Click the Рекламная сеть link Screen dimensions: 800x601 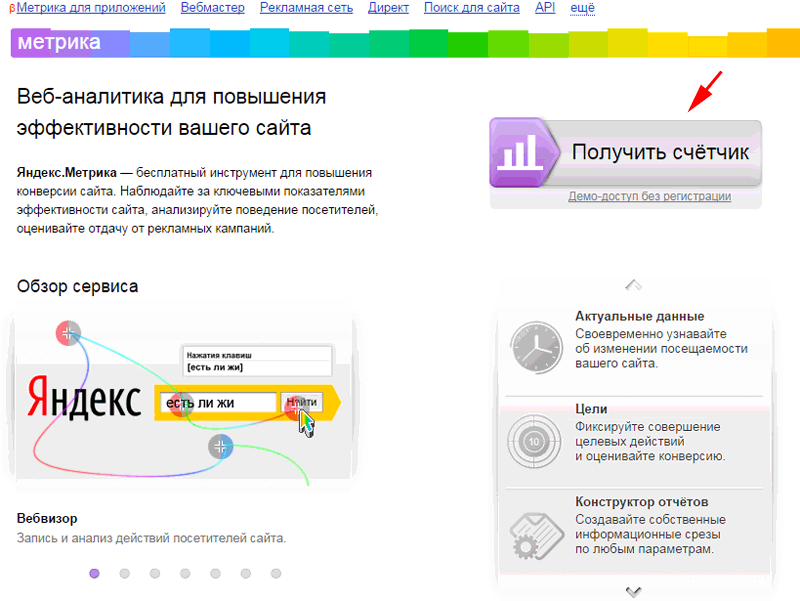[x=305, y=8]
